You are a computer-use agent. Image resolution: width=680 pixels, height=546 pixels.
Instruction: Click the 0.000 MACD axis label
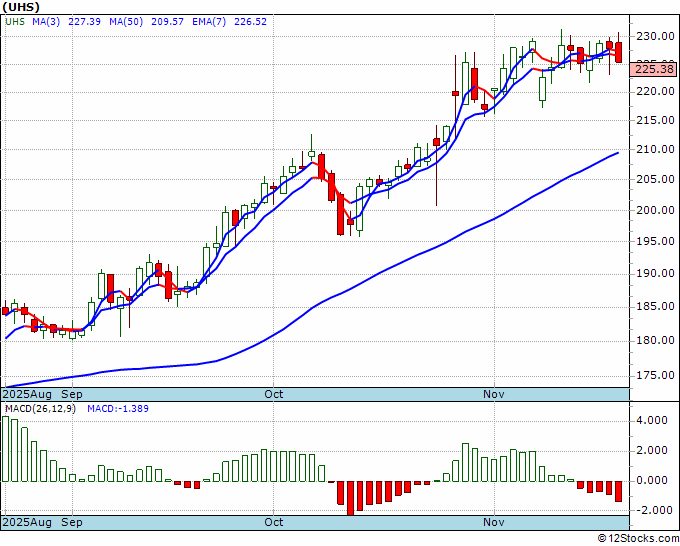pos(652,481)
